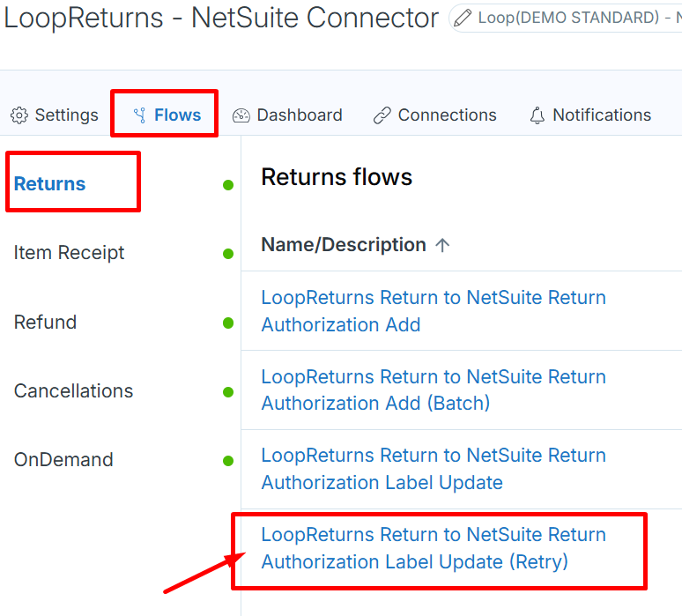The width and height of the screenshot is (682, 616).
Task: Click the Notifications bell icon
Action: coord(537,115)
